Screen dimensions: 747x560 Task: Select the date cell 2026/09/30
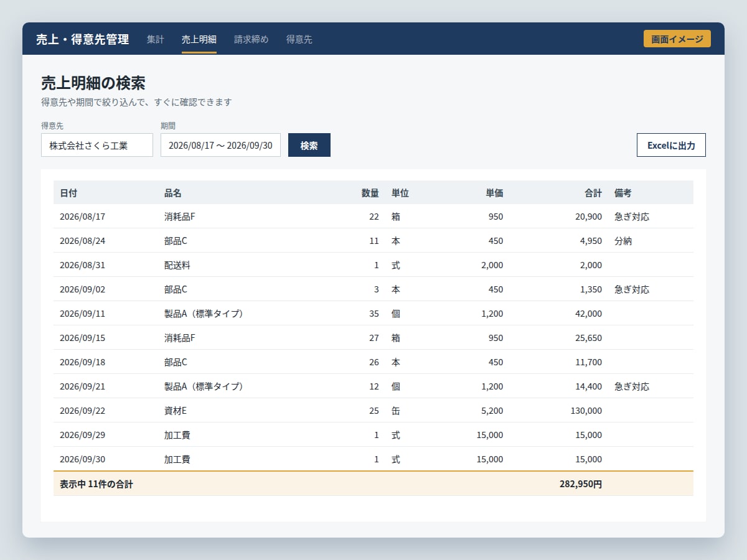pos(83,459)
